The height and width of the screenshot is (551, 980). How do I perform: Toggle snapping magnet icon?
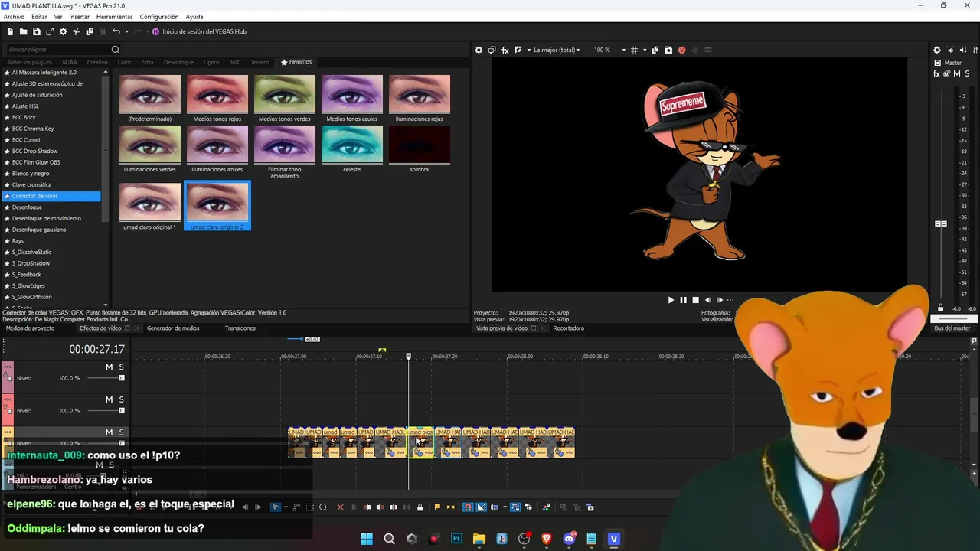tap(468, 507)
